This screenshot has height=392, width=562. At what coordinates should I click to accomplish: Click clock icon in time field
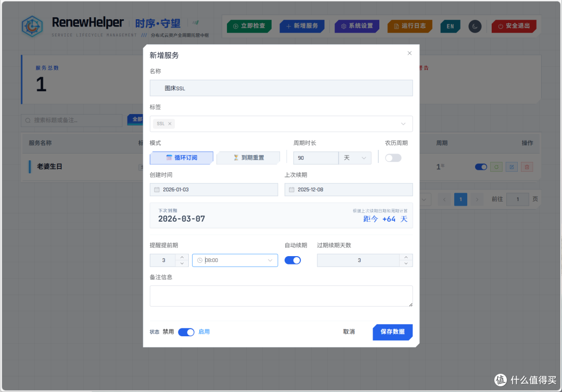[200, 260]
